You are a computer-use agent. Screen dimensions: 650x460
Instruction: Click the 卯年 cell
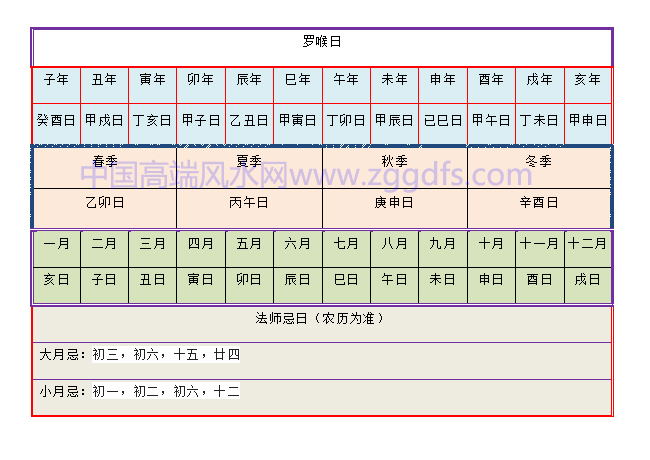pos(201,85)
